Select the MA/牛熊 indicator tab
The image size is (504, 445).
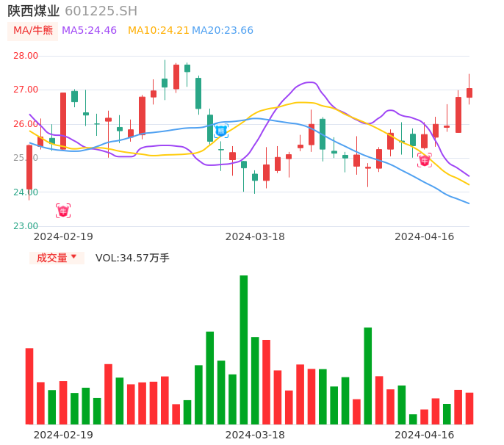click(33, 30)
